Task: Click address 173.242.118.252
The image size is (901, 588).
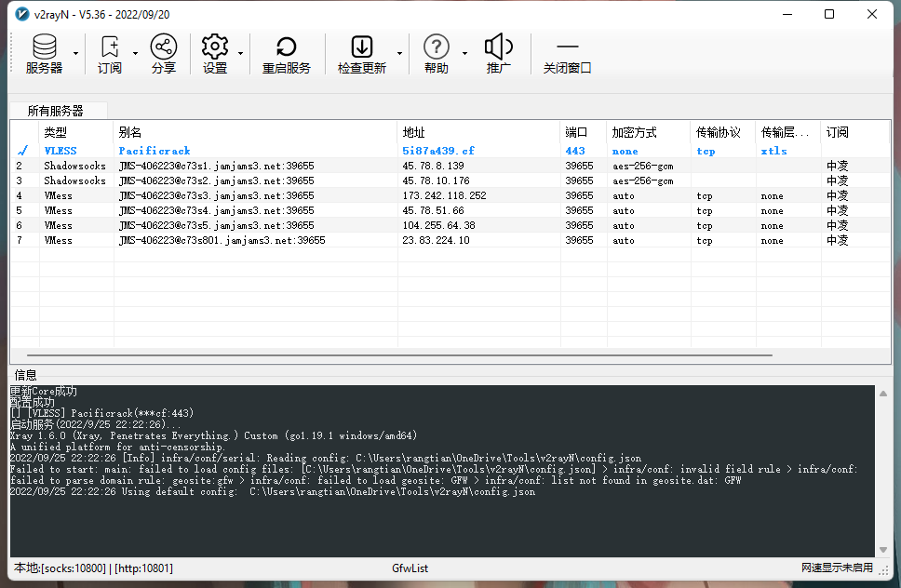Action: (444, 195)
